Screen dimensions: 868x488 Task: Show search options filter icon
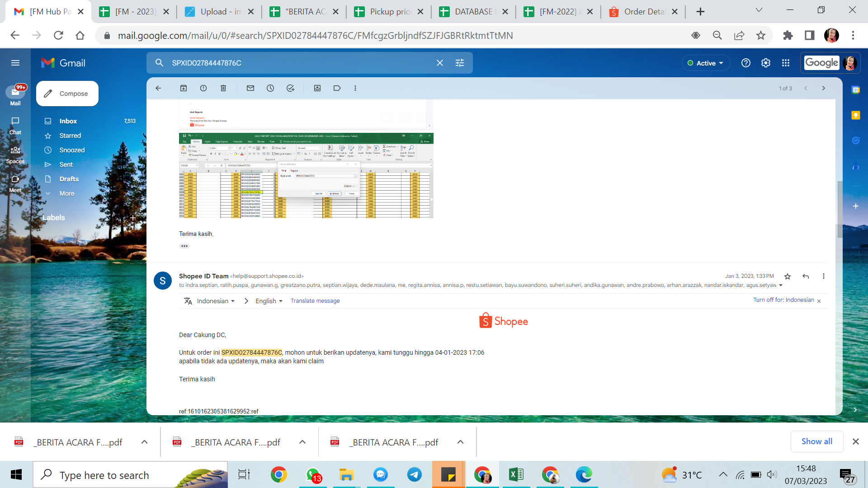tap(460, 63)
